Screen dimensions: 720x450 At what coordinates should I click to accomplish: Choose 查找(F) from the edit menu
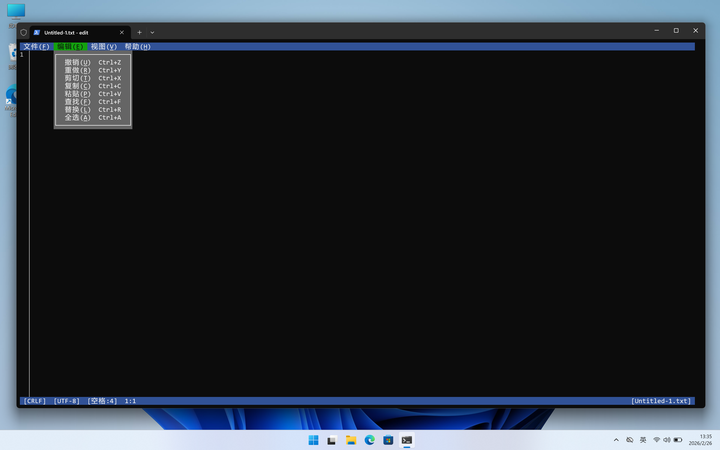(x=93, y=101)
